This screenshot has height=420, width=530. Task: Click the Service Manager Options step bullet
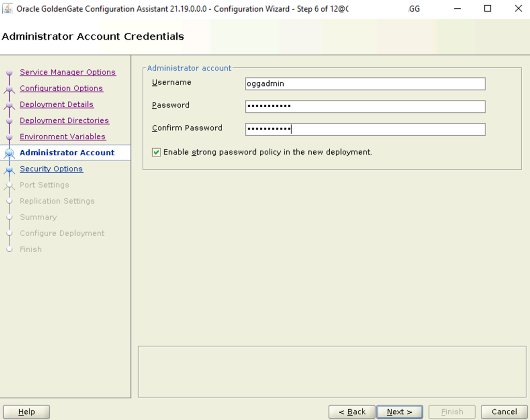[9, 73]
